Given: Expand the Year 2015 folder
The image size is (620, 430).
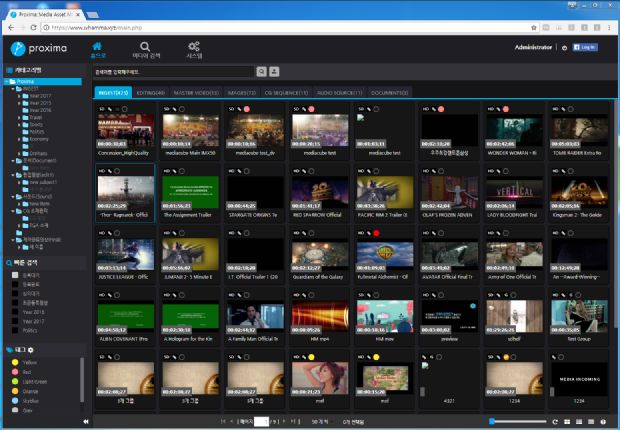Looking at the screenshot, I should coord(19,103).
